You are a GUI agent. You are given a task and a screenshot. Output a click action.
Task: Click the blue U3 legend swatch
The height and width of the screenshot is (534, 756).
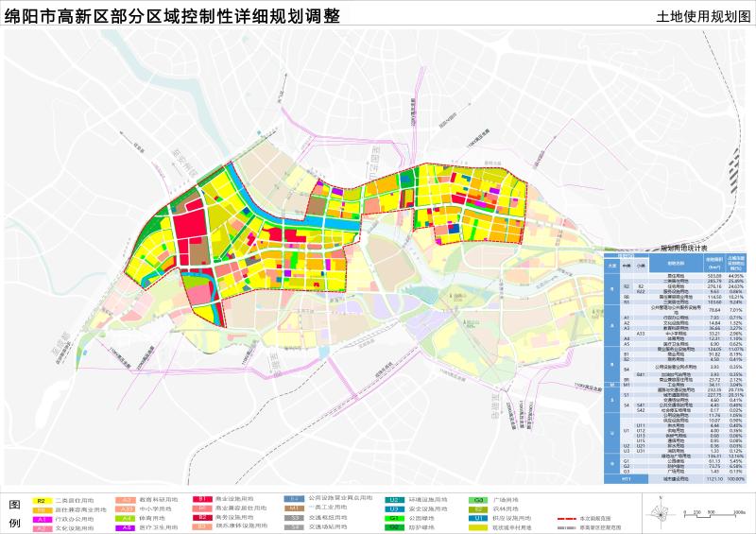pyautogui.click(x=394, y=508)
